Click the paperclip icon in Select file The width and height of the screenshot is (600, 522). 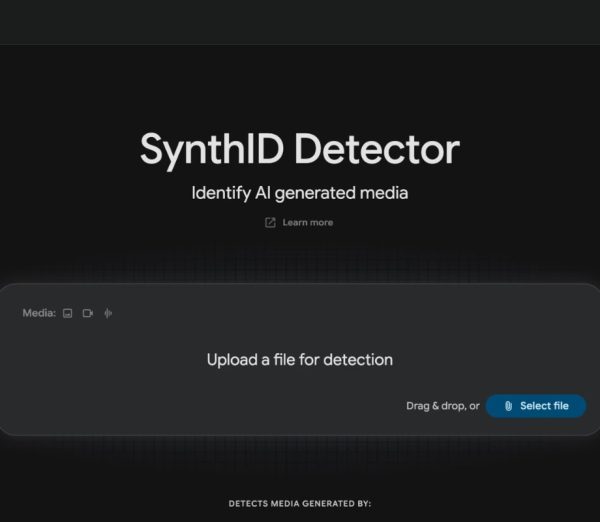click(x=508, y=406)
